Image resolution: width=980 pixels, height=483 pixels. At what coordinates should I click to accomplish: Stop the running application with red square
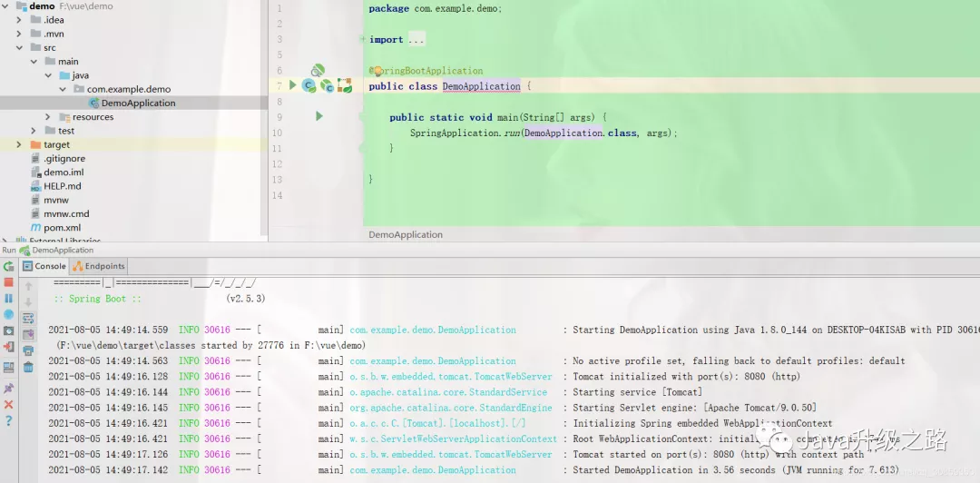pyautogui.click(x=9, y=282)
